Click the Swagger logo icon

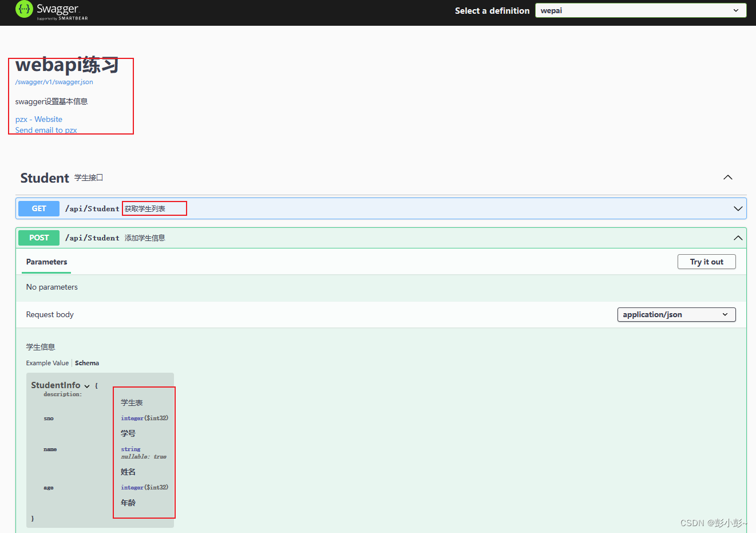point(24,9)
